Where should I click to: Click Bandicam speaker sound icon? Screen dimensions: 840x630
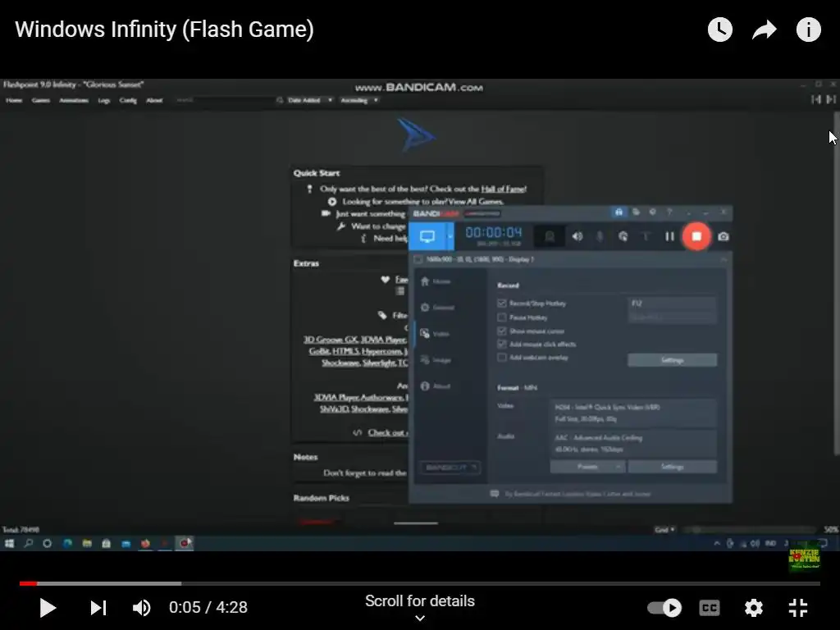[577, 236]
